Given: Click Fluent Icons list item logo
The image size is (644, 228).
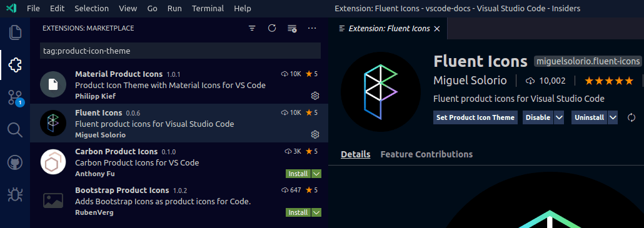Looking at the screenshot, I should pos(53,123).
